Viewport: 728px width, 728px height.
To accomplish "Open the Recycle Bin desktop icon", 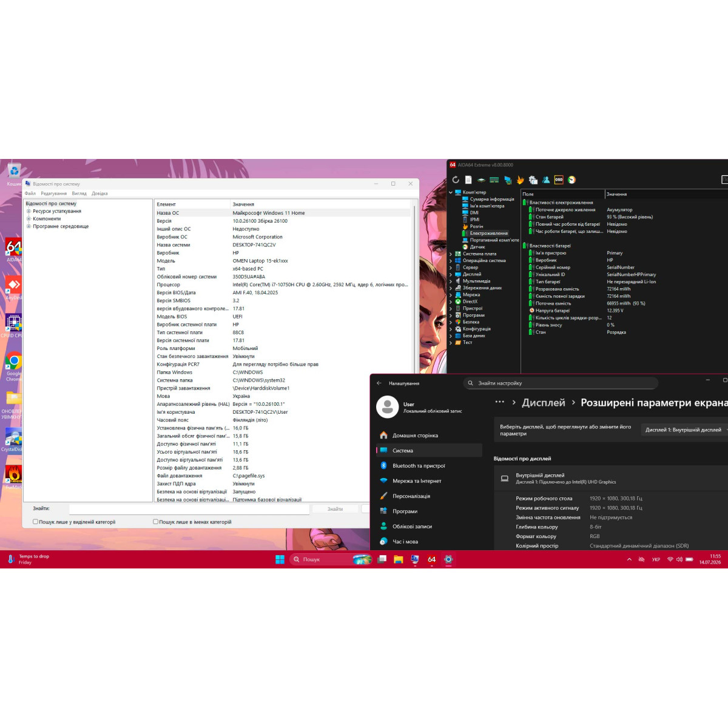I will click(13, 174).
